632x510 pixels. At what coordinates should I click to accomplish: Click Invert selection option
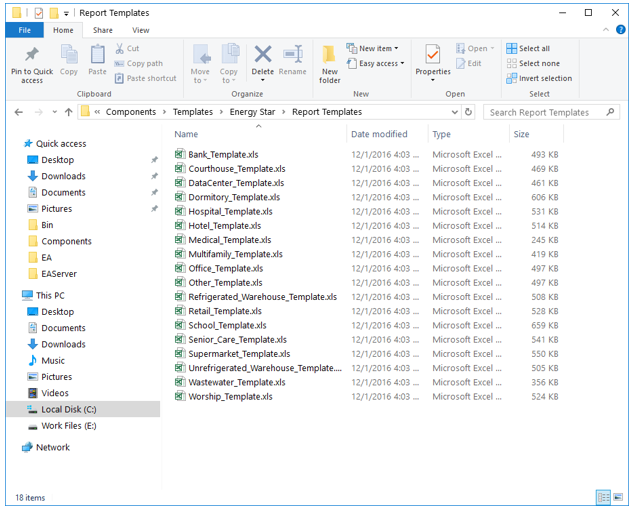click(x=540, y=78)
